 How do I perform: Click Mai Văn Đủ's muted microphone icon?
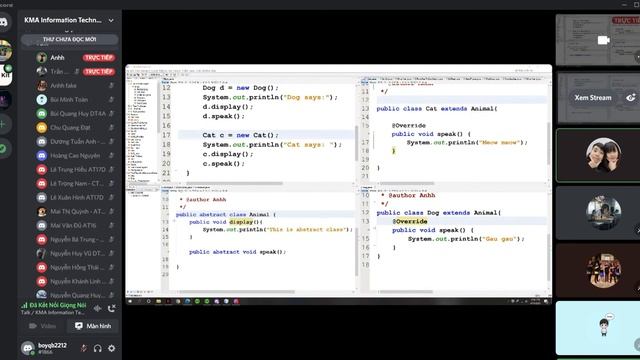click(x=111, y=225)
